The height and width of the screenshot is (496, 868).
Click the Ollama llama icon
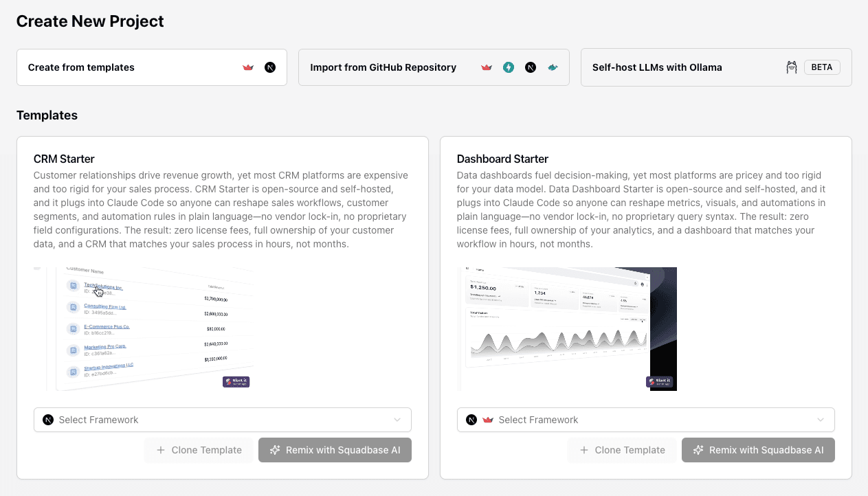point(791,67)
